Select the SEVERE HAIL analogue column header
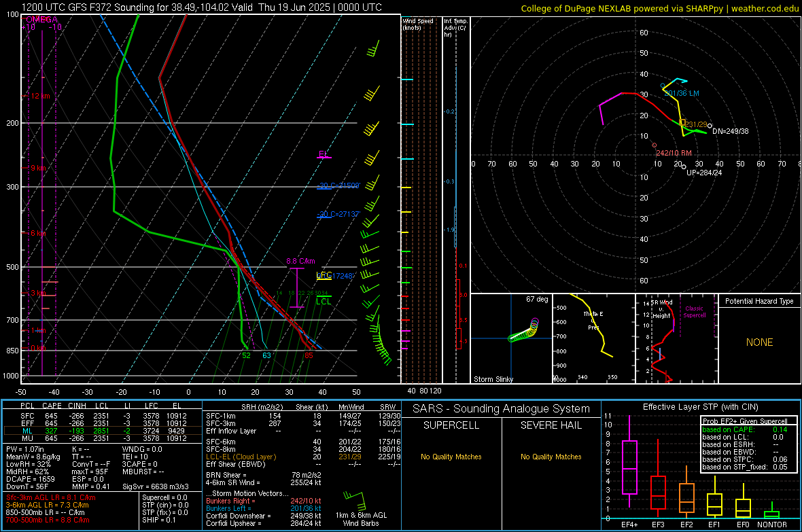802x532 pixels. click(x=551, y=425)
